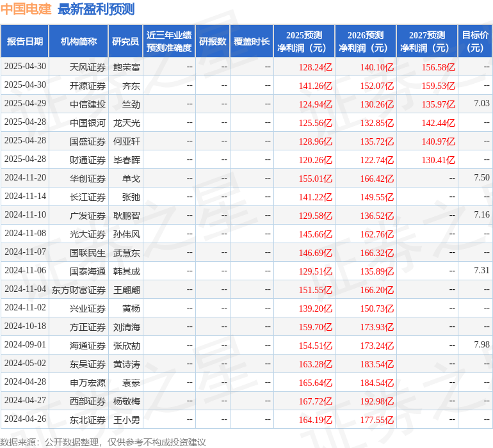Screen dimensions: 493x448
Task: Click researcher name 齐东
Action: pyautogui.click(x=131, y=86)
